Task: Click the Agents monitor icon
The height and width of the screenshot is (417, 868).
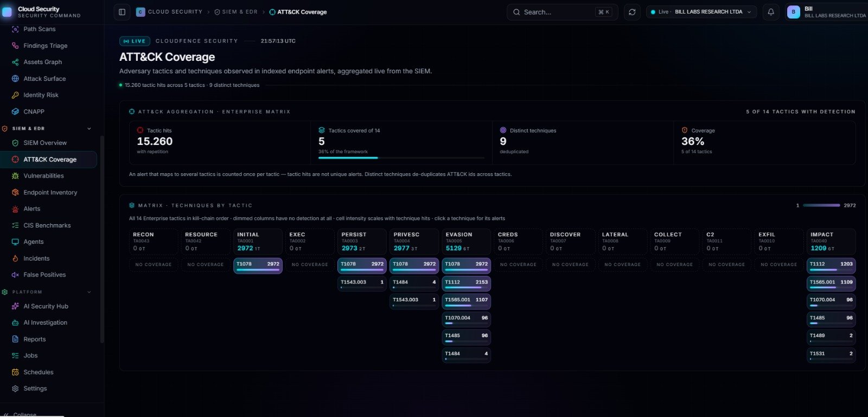Action: click(x=15, y=242)
